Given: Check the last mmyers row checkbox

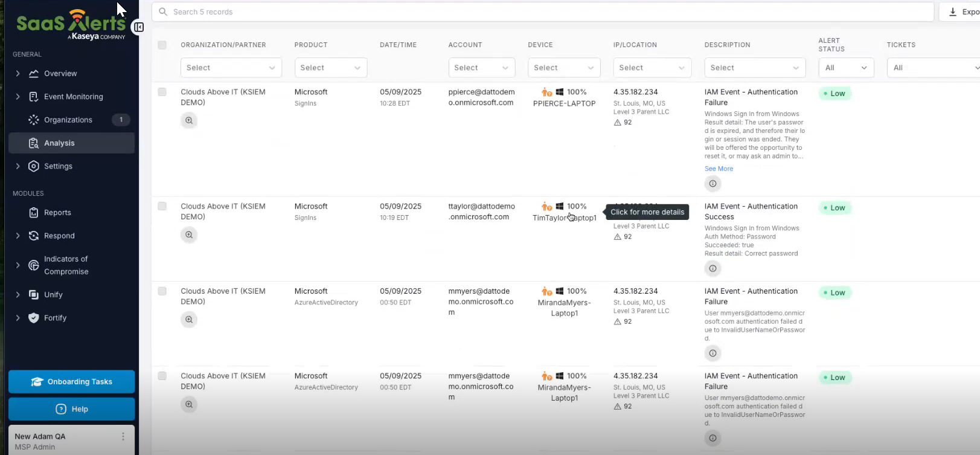Looking at the screenshot, I should pyautogui.click(x=162, y=376).
